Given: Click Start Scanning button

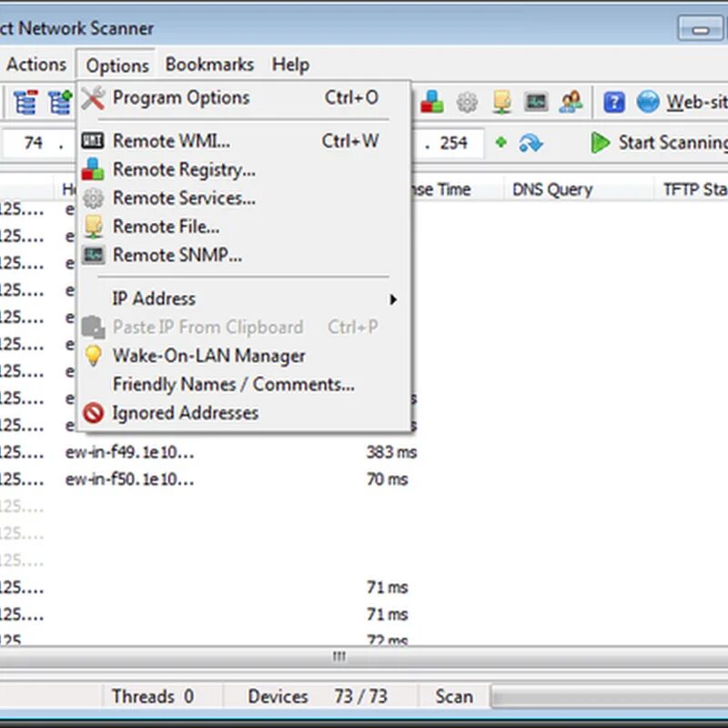Looking at the screenshot, I should click(x=659, y=143).
